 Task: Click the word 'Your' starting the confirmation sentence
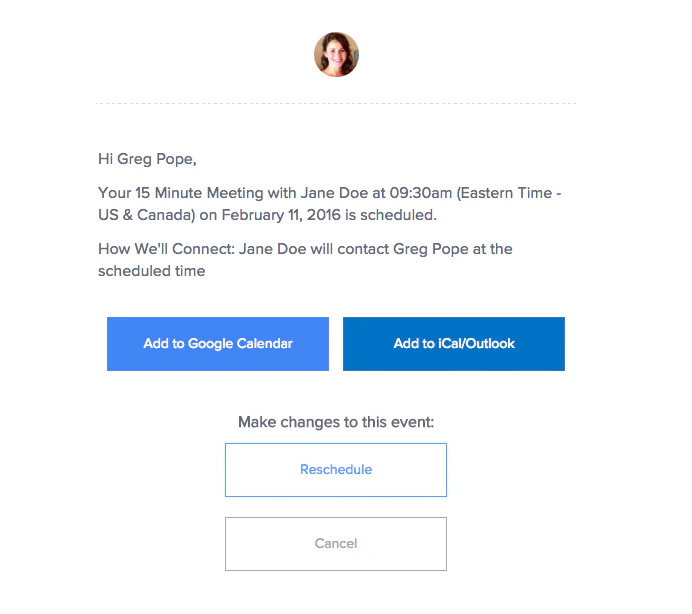point(114,192)
